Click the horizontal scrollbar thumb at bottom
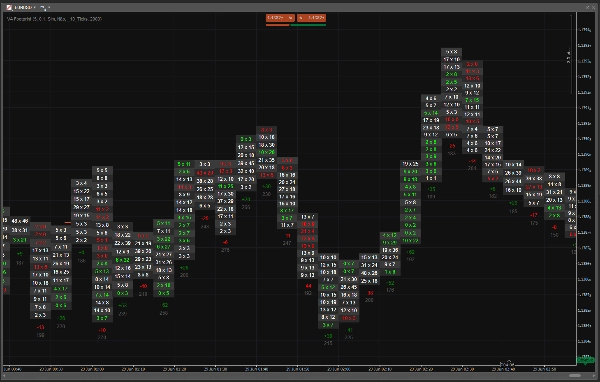 pyautogui.click(x=575, y=375)
